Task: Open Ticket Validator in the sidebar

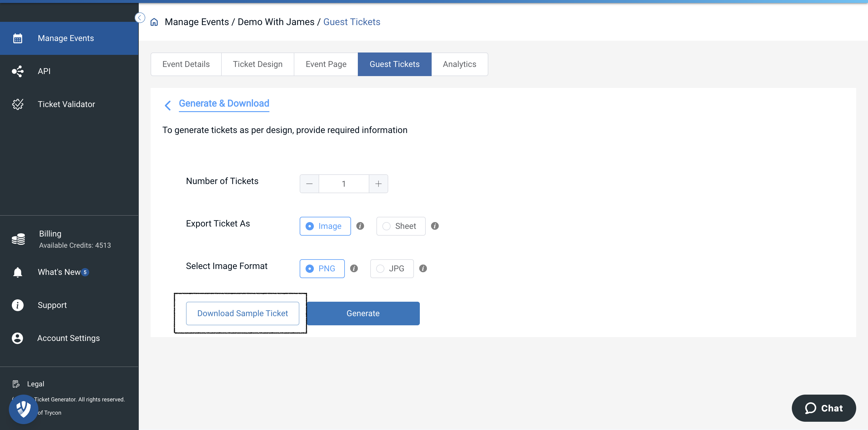Action: (69, 104)
